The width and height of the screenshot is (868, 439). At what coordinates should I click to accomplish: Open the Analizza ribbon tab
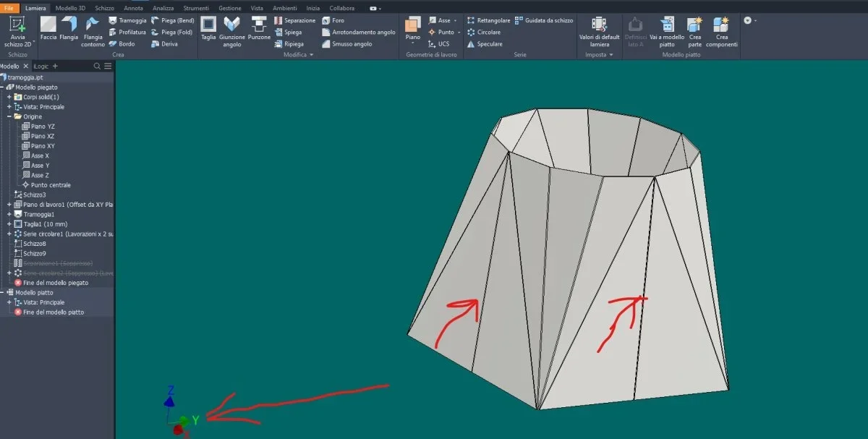point(163,7)
